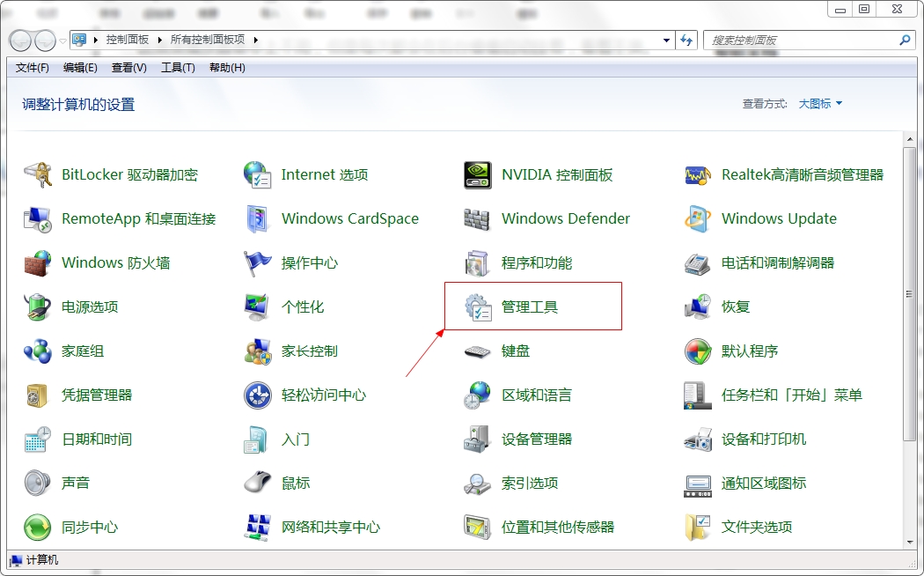Expand recent pages arrow beside forward button

click(63, 41)
